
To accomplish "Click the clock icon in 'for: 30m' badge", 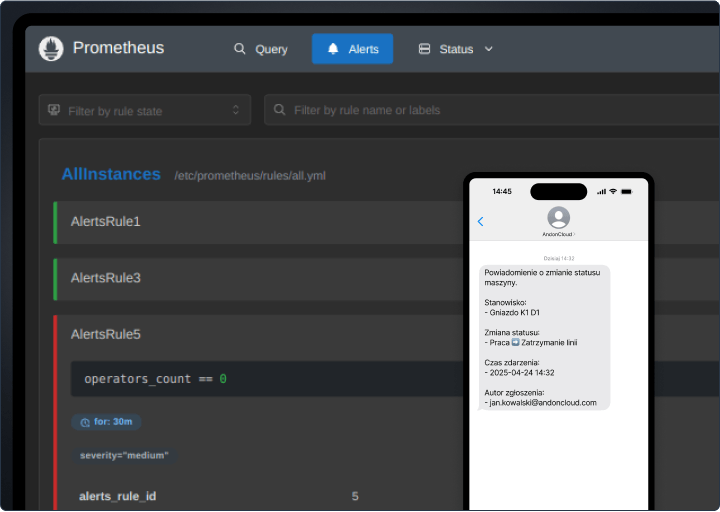I will (x=85, y=422).
